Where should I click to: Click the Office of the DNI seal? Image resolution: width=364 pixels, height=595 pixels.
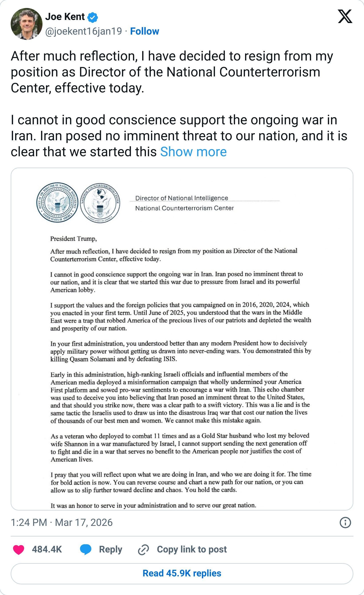coord(57,202)
